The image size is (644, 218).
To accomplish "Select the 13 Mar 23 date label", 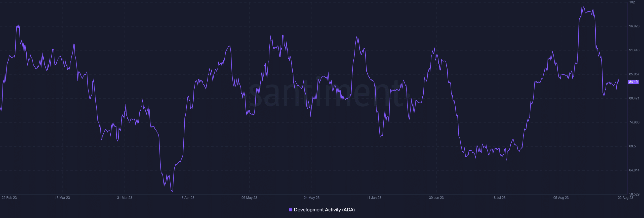I will pos(62,198).
